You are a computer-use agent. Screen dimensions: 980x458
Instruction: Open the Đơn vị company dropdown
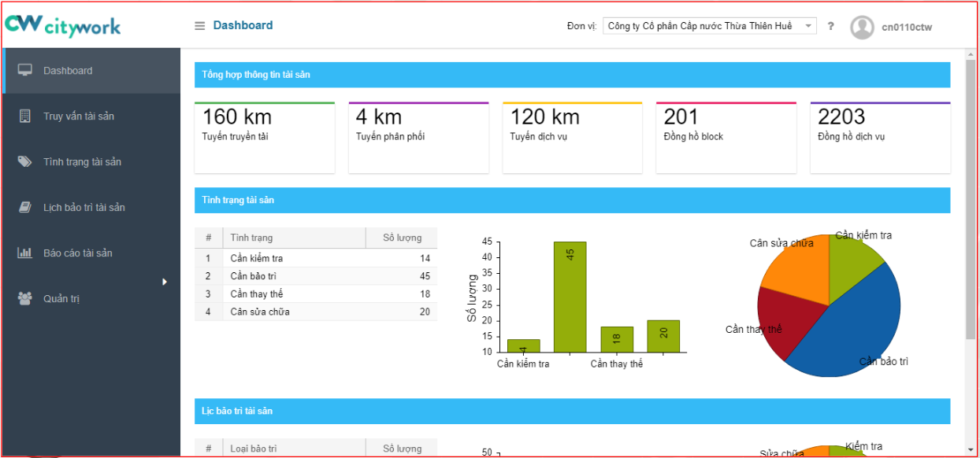pyautogui.click(x=710, y=27)
